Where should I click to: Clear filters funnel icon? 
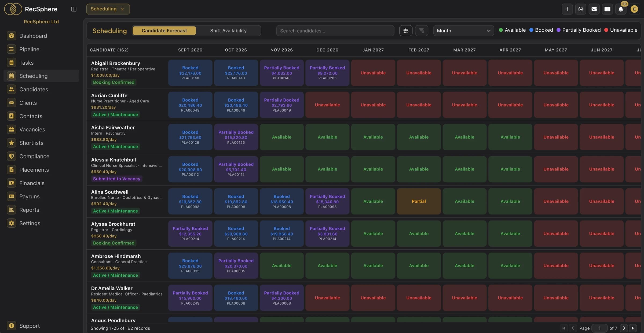pos(422,31)
